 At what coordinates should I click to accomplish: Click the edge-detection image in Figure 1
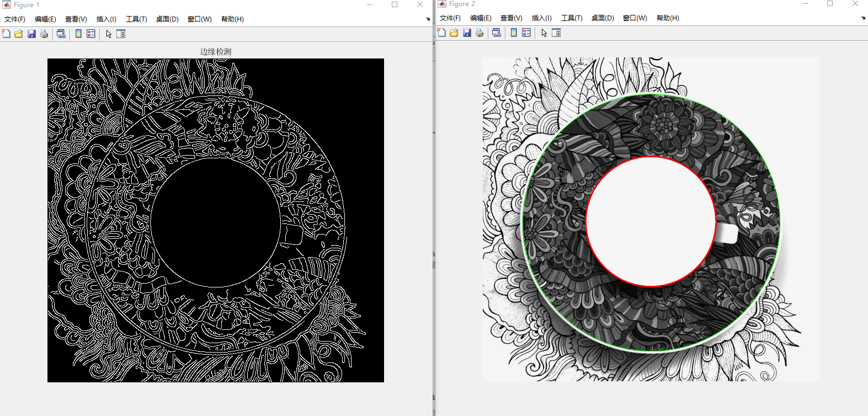pyautogui.click(x=216, y=220)
